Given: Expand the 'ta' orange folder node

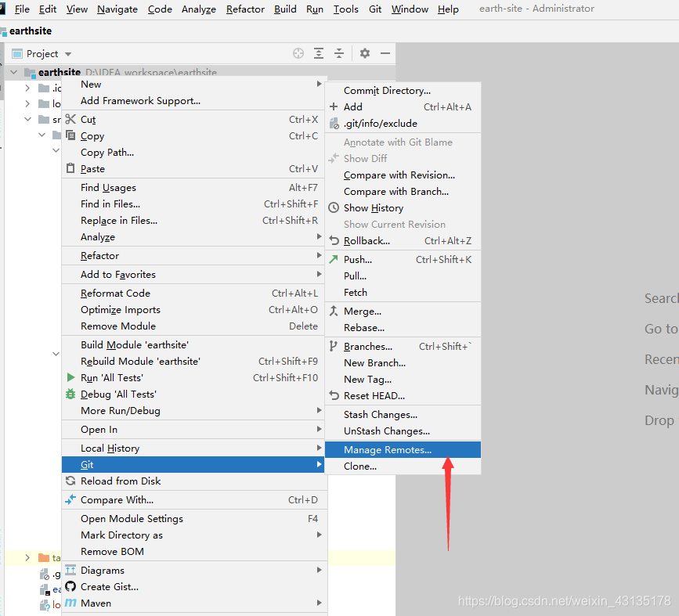Looking at the screenshot, I should click(x=27, y=557).
